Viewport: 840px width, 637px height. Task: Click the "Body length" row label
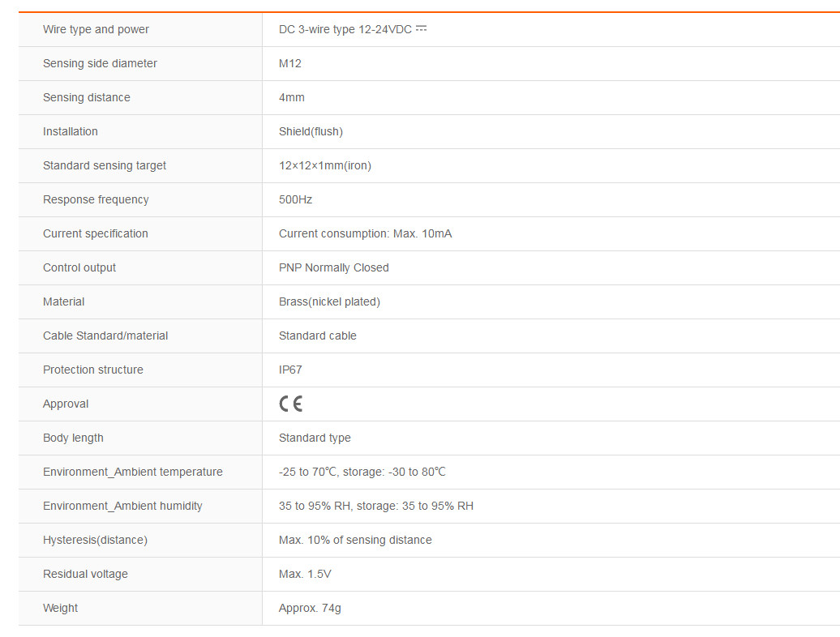[x=73, y=438]
